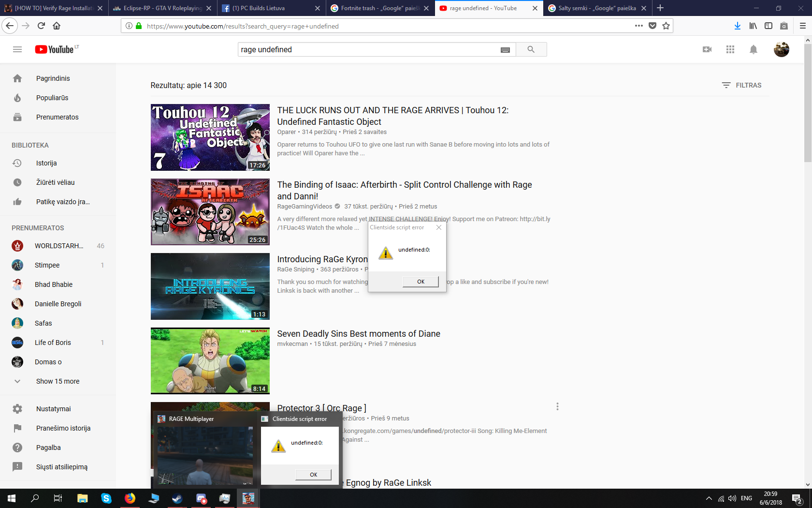Click OK in the taskbar preview error dialog
This screenshot has width=812, height=508.
[314, 475]
